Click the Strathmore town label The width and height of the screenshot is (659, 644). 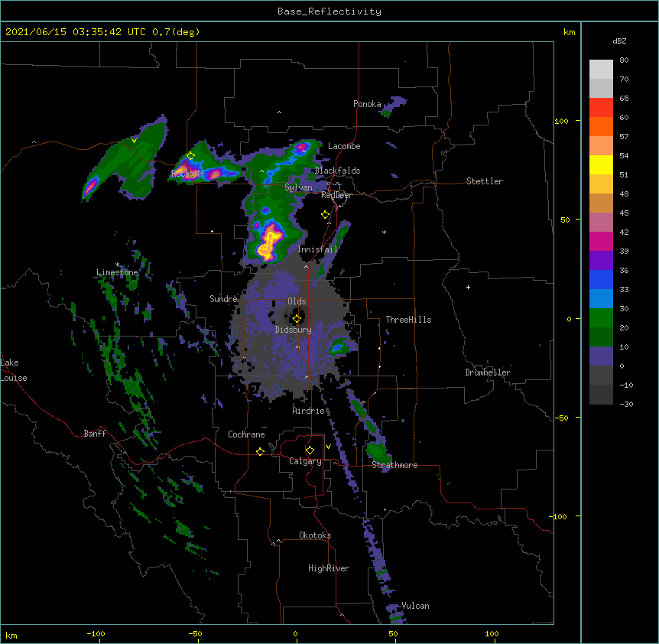click(x=394, y=465)
